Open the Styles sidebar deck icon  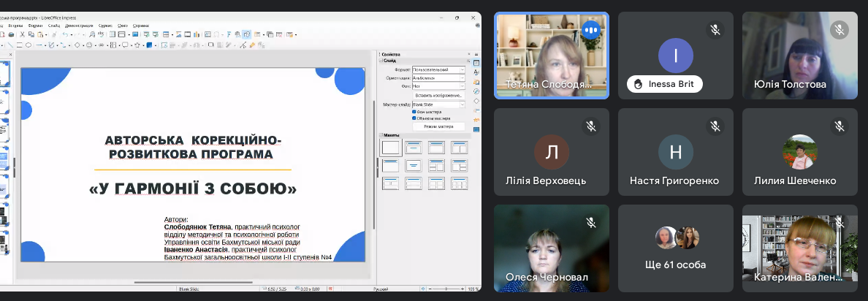point(476,72)
